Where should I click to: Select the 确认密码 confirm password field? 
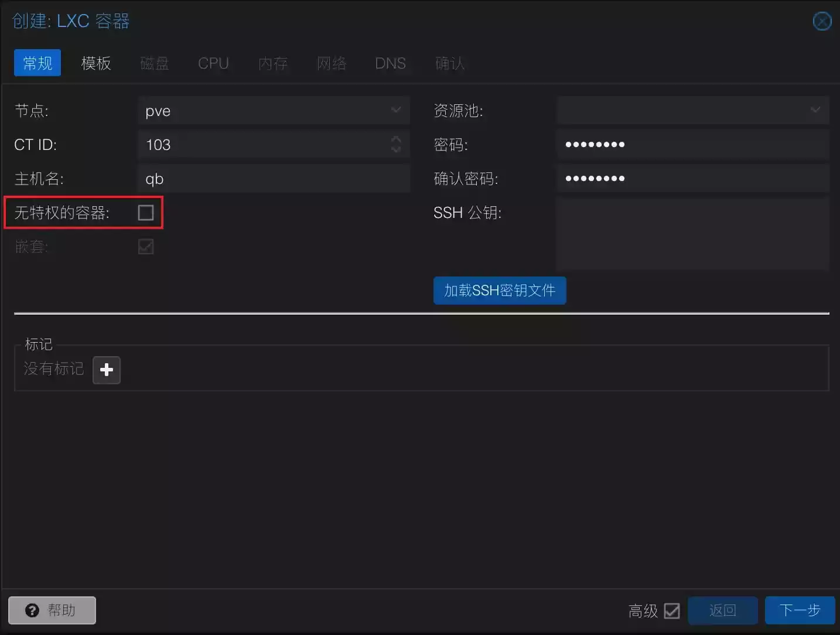(692, 179)
